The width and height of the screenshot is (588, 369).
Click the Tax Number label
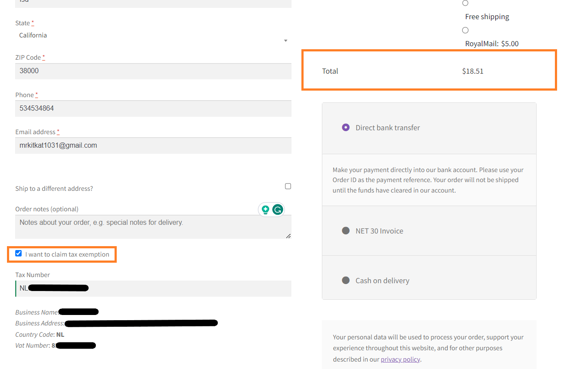(33, 275)
